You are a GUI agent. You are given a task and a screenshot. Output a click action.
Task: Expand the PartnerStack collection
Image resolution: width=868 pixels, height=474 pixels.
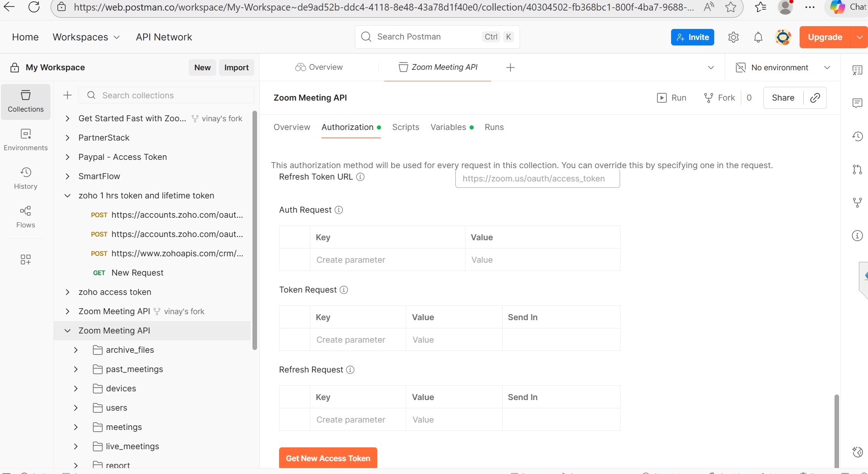coord(67,138)
